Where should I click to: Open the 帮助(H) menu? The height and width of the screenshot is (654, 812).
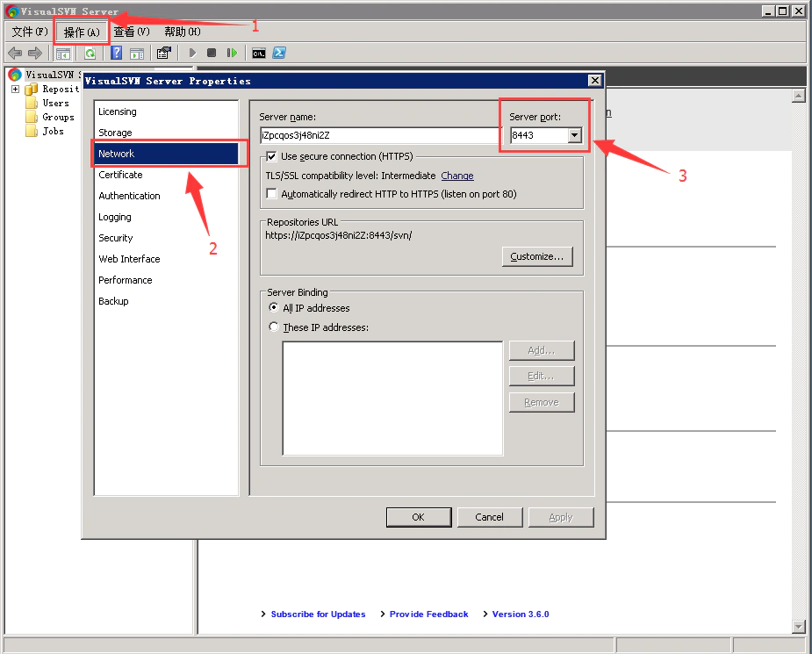point(183,32)
